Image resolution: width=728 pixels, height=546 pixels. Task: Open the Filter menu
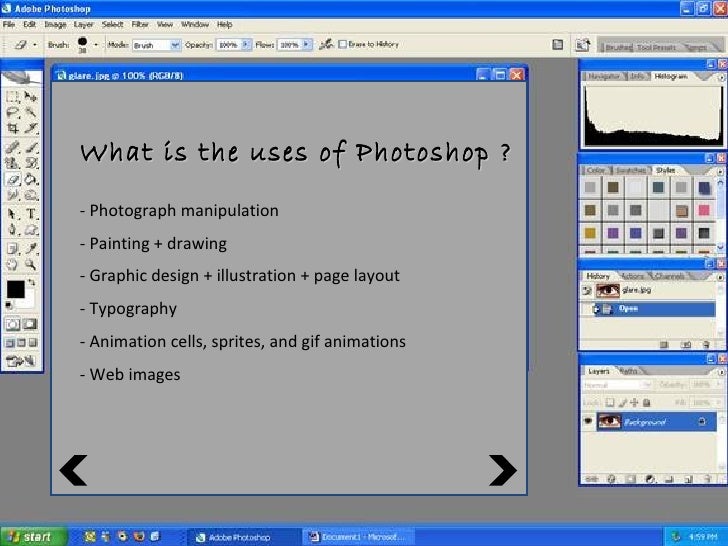[140, 24]
